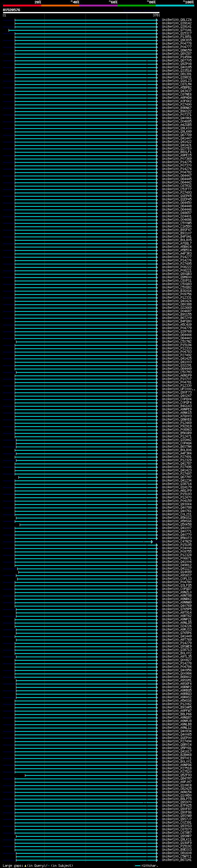The height and width of the screenshot is (868, 197).
Task: Click the UniRef100_C0PQV4 label
Action: [177, 399]
